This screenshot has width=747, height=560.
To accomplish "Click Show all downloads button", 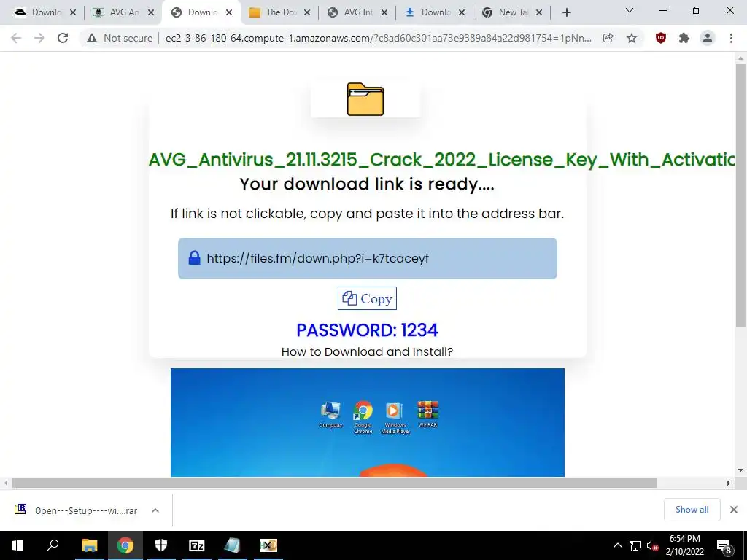I will (692, 510).
